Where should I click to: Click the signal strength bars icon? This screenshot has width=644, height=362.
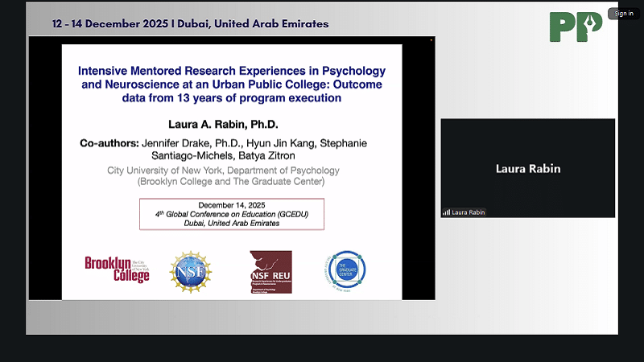[x=447, y=212]
